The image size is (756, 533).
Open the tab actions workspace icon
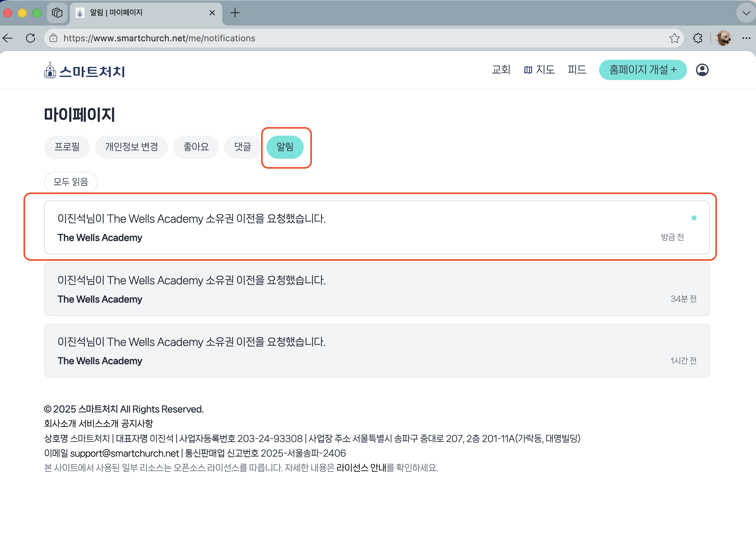(x=57, y=13)
